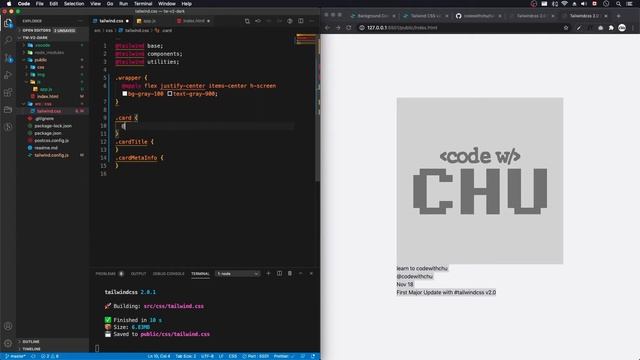The height and width of the screenshot is (360, 640).
Task: Click the code with CHU logo image
Action: click(x=480, y=181)
